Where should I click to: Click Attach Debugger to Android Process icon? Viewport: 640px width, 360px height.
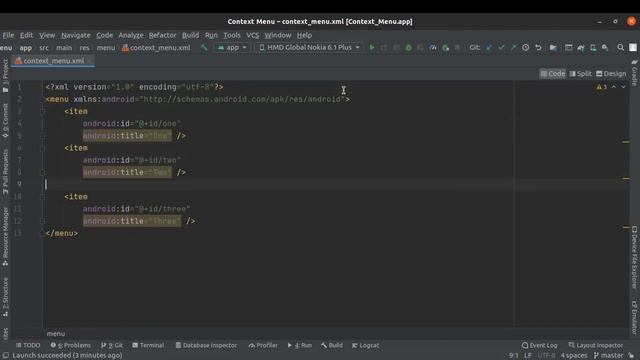click(445, 48)
